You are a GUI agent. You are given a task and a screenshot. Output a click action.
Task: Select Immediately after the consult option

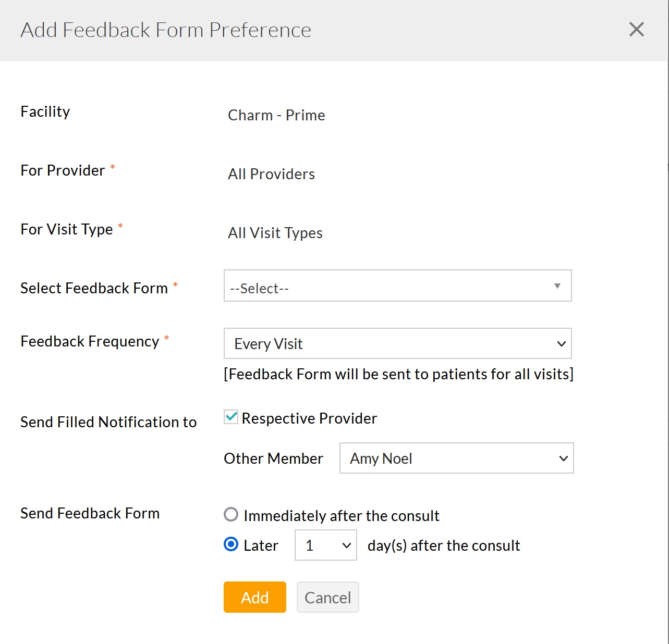click(231, 515)
